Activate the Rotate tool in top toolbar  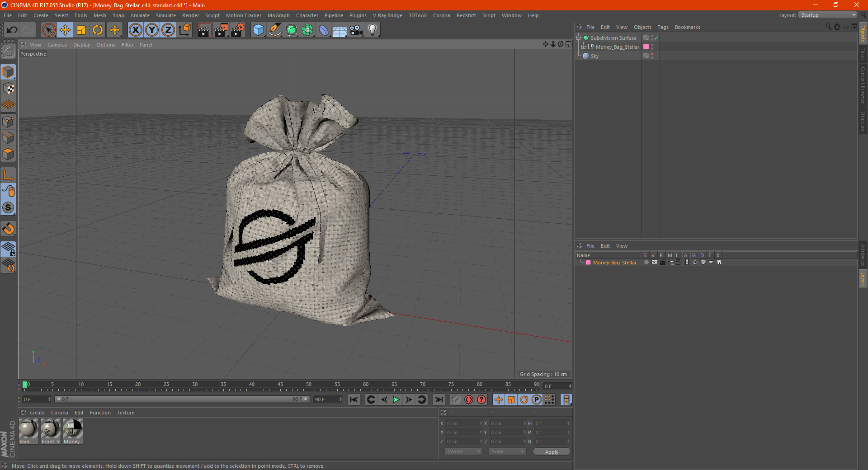[98, 30]
